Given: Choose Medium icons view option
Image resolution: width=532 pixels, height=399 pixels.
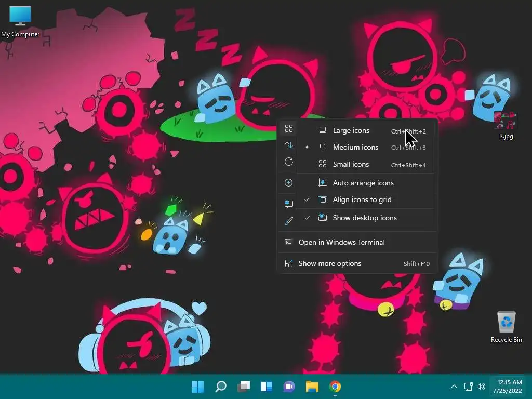Looking at the screenshot, I should coord(366,147).
